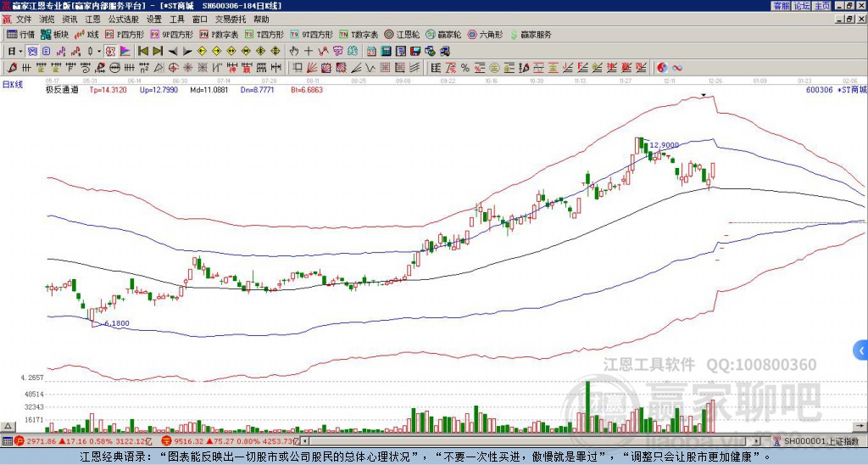
Task: Toggle the 权 ex-rights adjustment button
Action: [x=110, y=52]
